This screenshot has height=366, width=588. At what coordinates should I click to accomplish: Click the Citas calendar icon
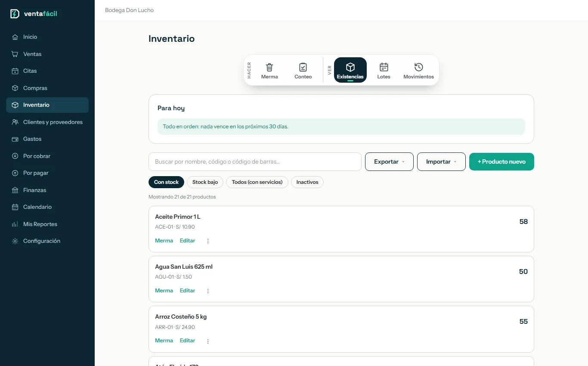click(x=15, y=71)
